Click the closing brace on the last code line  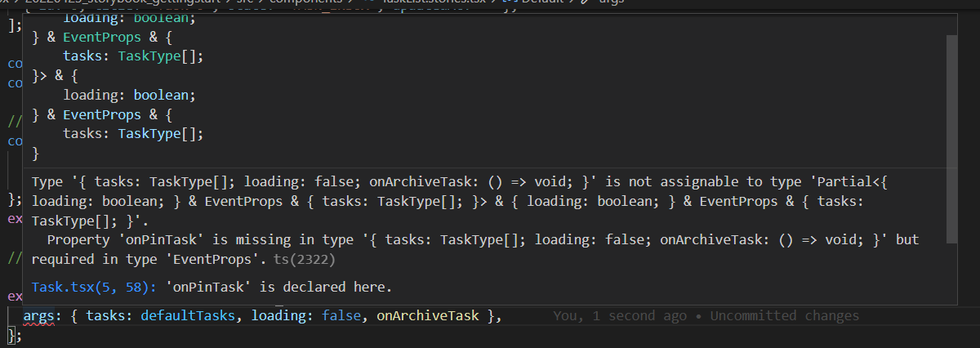tap(10, 334)
